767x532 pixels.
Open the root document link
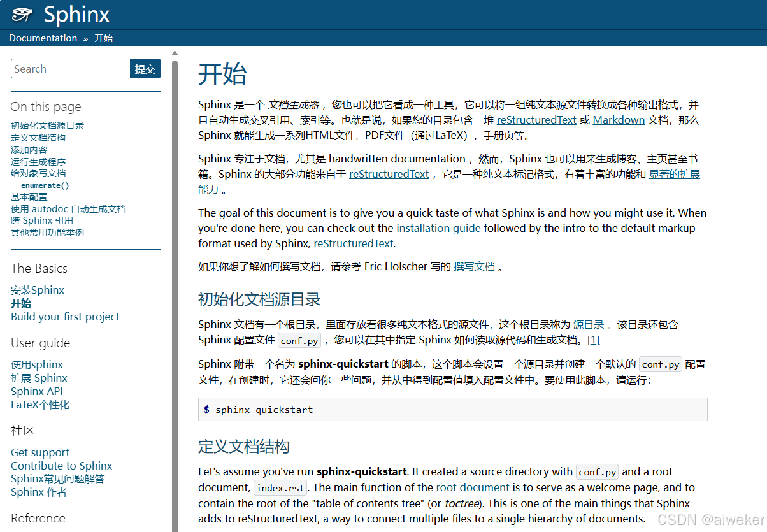[473, 487]
